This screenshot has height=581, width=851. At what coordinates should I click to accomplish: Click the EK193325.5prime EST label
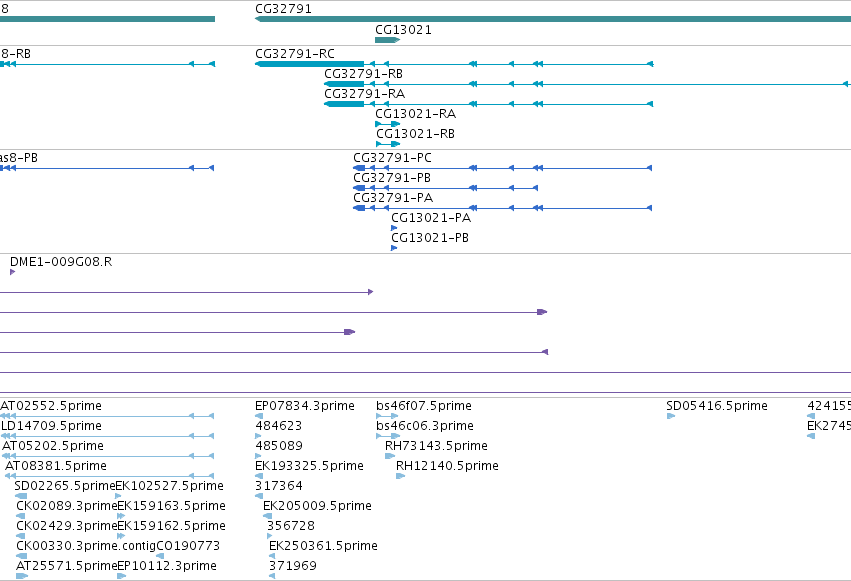(x=309, y=466)
